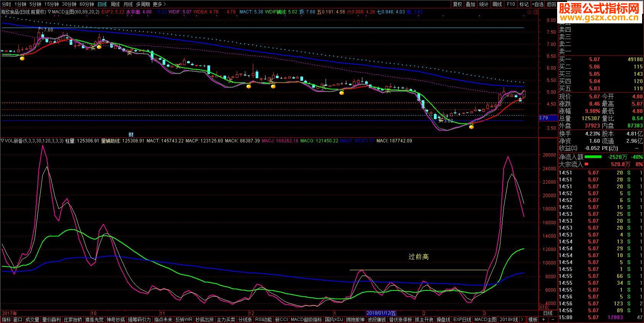
Task: Select the 1分钟 period
Action: coord(20,4)
